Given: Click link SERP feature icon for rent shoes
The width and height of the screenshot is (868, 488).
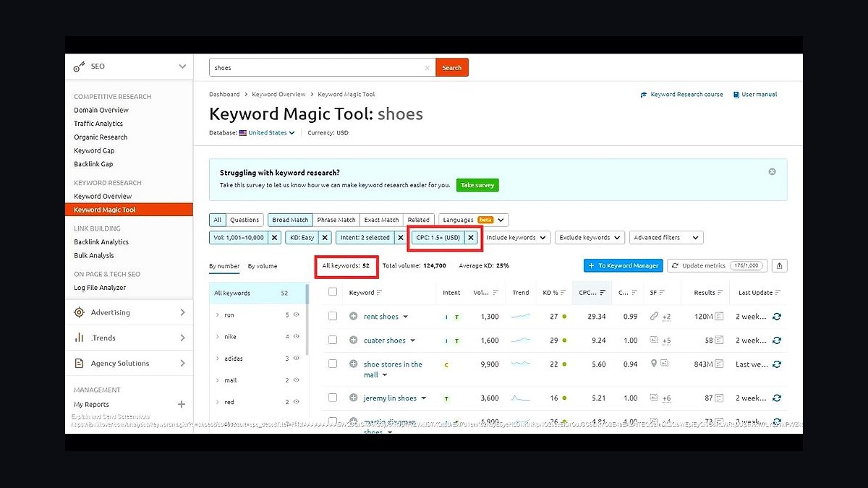Looking at the screenshot, I should click(x=654, y=317).
